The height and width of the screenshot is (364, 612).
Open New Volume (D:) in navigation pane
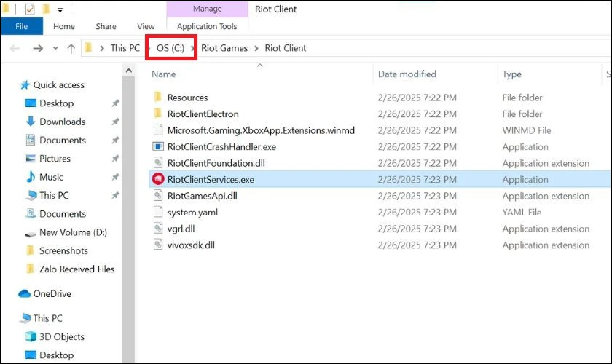pyautogui.click(x=73, y=232)
